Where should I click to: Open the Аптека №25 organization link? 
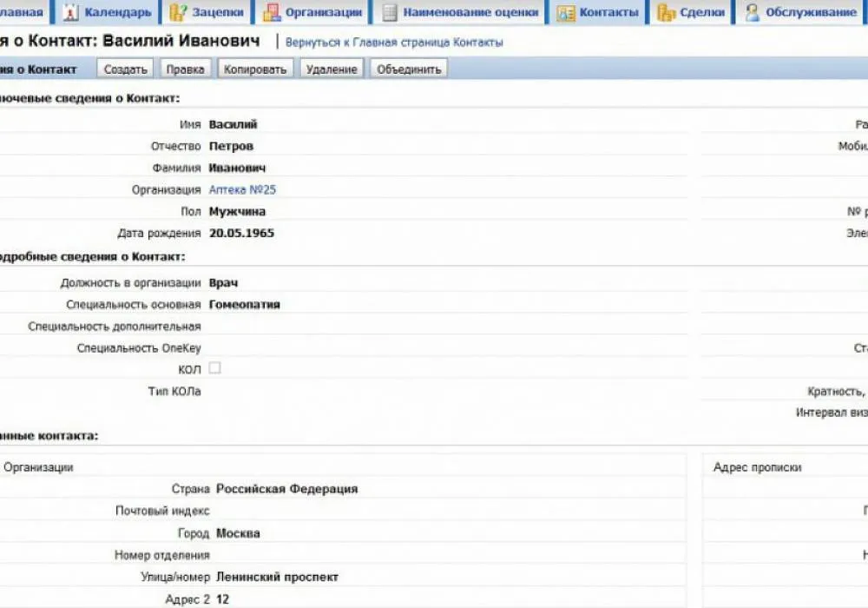coord(242,189)
